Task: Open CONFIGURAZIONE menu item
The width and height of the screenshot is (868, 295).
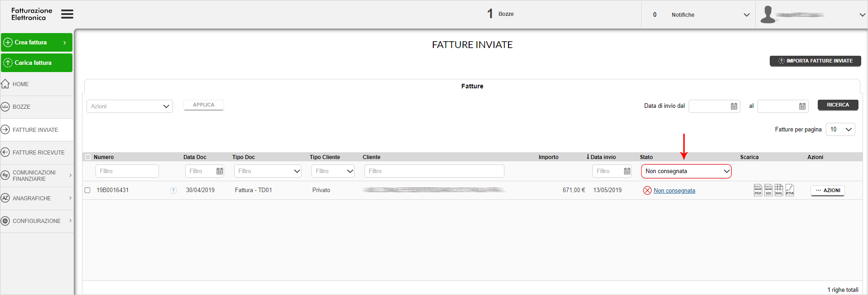Action: [37, 221]
